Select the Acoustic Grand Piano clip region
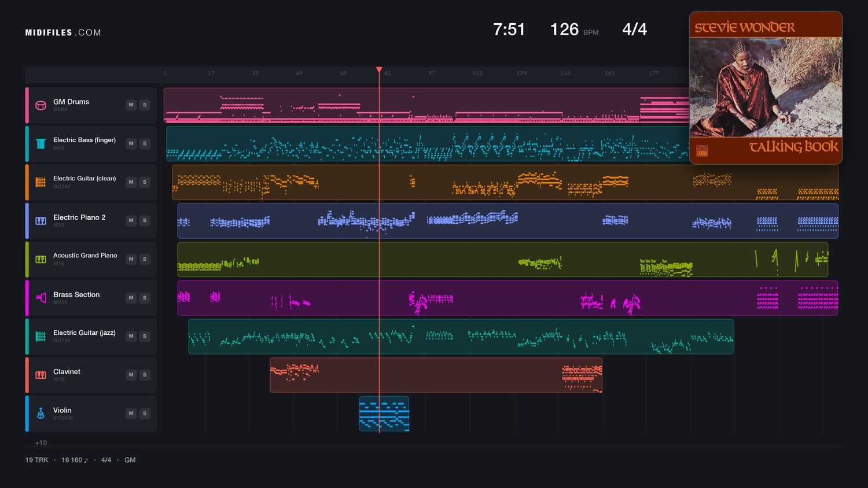Viewport: 868px width, 488px height. [503, 259]
